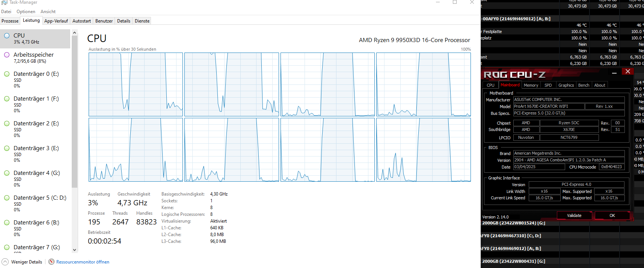Open the App-Verlauf tab
The width and height of the screenshot is (644, 268).
coord(56,21)
